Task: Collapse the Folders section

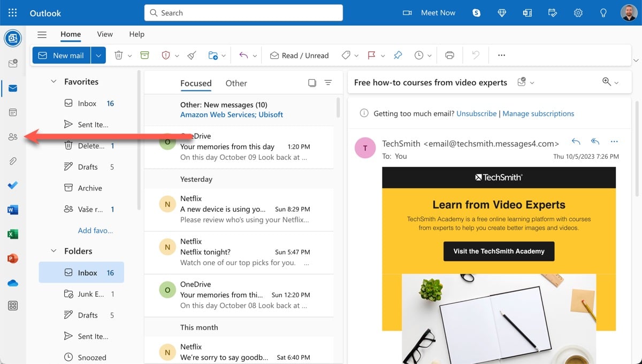Action: coord(53,251)
